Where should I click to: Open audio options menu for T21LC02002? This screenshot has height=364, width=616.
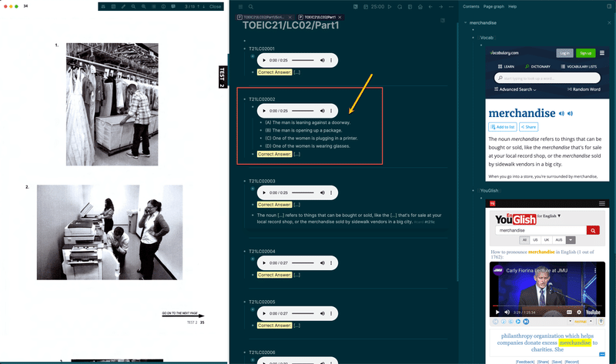(x=331, y=111)
